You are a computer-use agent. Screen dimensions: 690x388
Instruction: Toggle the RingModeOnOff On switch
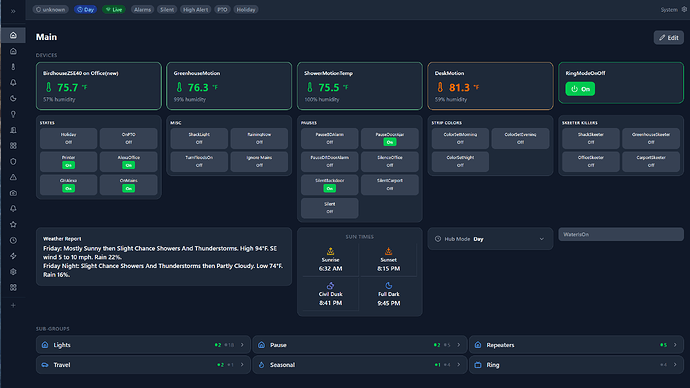coord(580,89)
